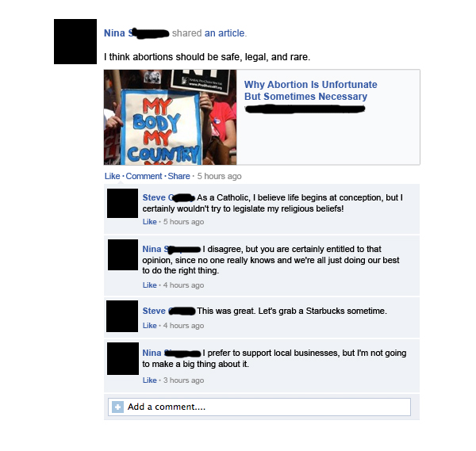Click Share under the shared post
This screenshot has width=476, height=451.
click(178, 176)
